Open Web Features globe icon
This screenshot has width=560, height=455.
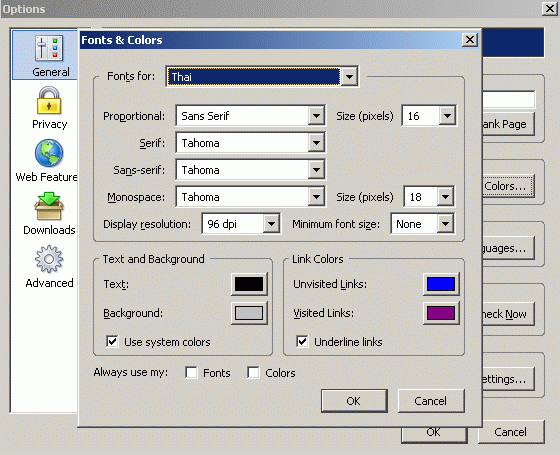(x=49, y=153)
